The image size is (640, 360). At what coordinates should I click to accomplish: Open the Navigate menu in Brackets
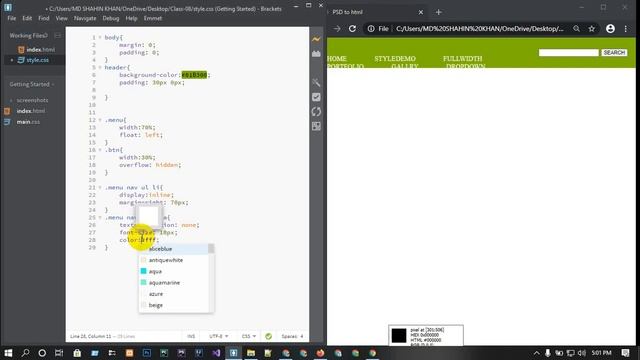point(85,18)
